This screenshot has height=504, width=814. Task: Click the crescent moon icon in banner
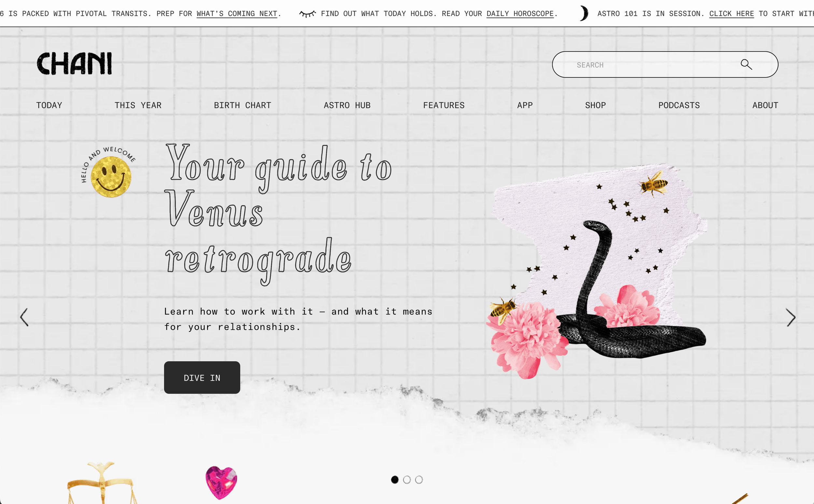click(584, 13)
